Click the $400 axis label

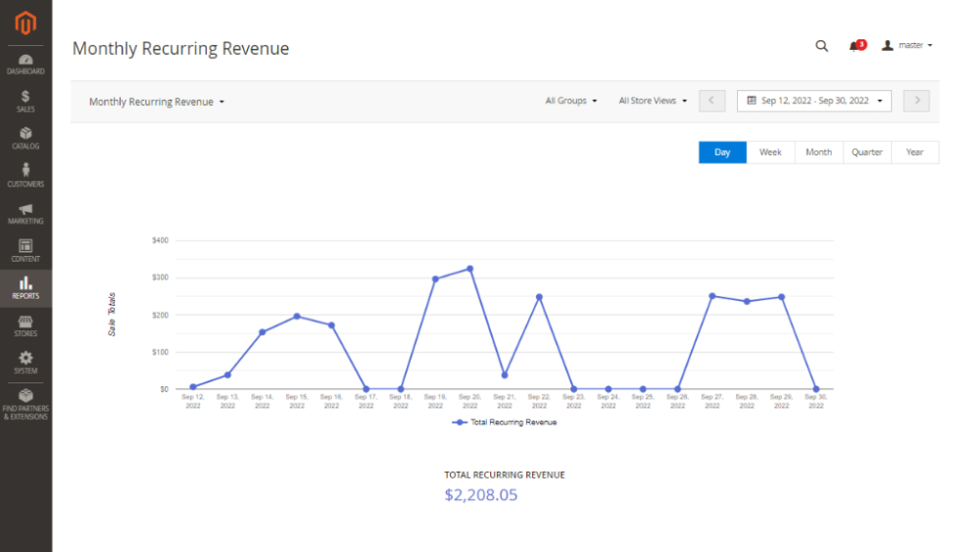(160, 240)
